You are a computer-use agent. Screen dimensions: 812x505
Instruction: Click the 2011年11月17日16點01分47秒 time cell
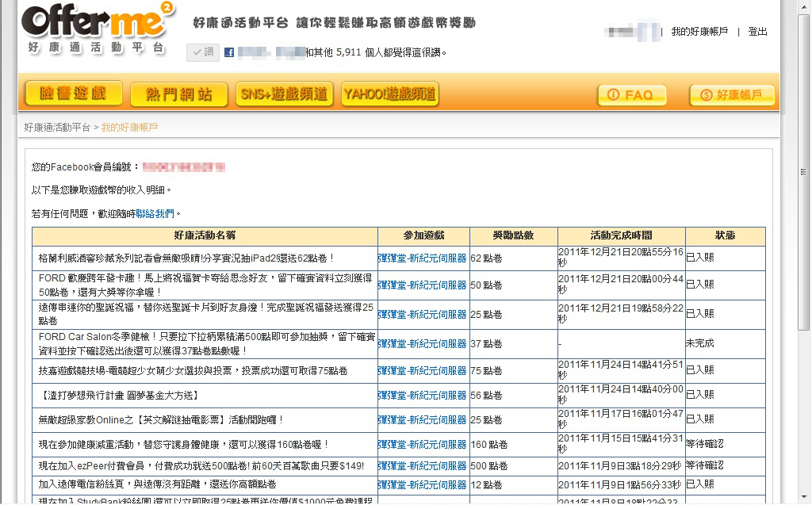621,419
